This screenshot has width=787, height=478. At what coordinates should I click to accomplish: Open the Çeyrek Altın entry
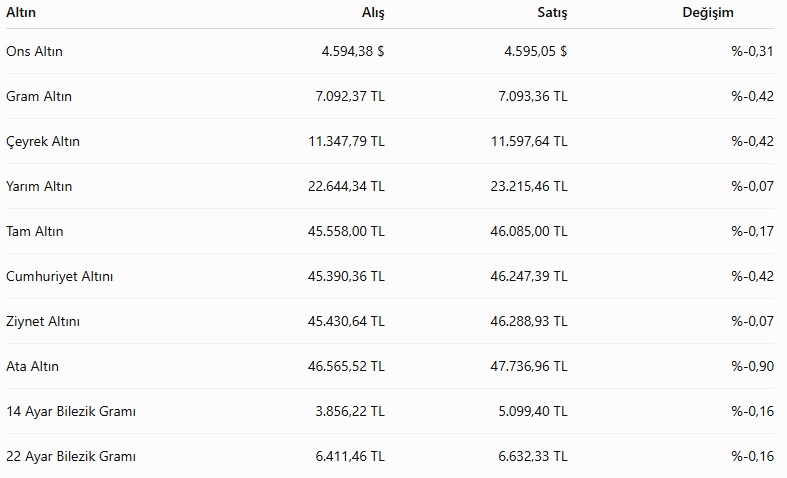[43, 142]
